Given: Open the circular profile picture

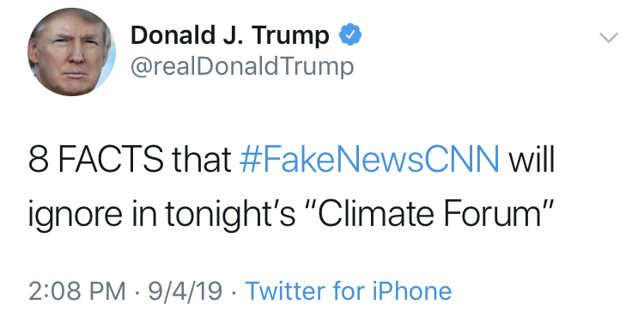Looking at the screenshot, I should tap(72, 52).
